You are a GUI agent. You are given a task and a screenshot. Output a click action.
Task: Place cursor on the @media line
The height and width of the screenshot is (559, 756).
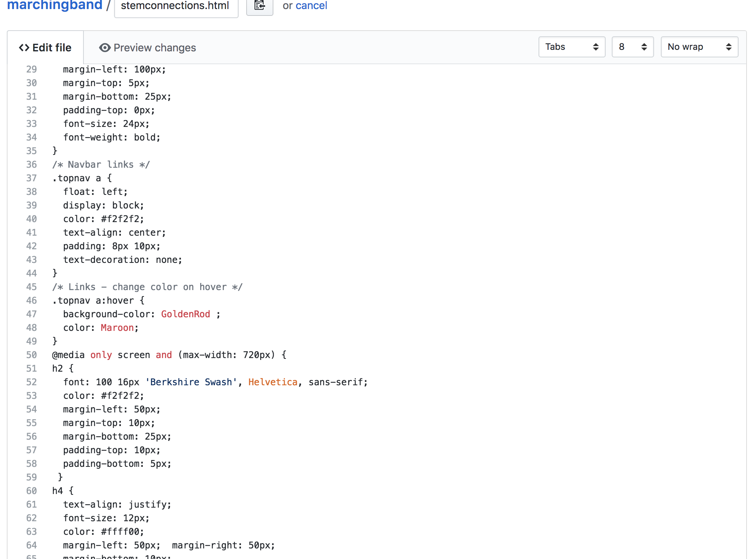click(169, 355)
